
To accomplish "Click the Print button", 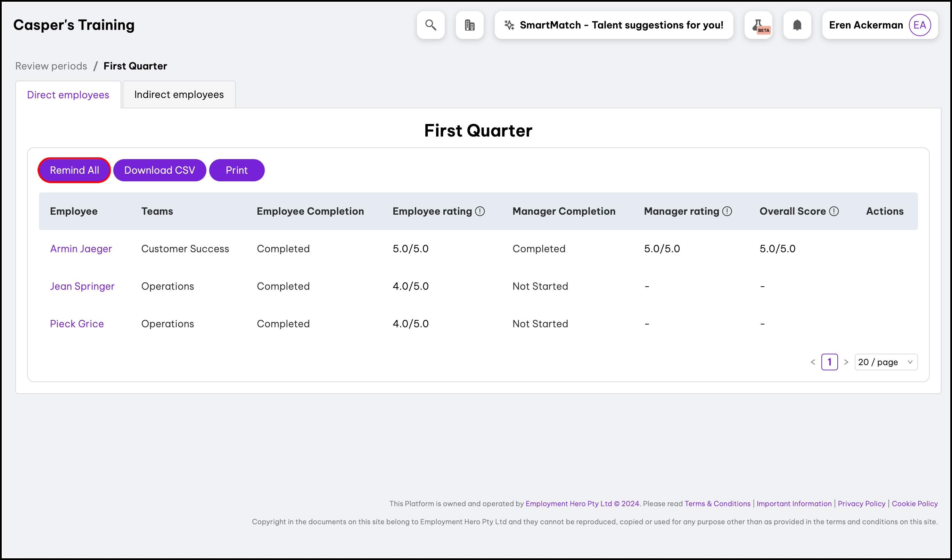I will (x=237, y=170).
